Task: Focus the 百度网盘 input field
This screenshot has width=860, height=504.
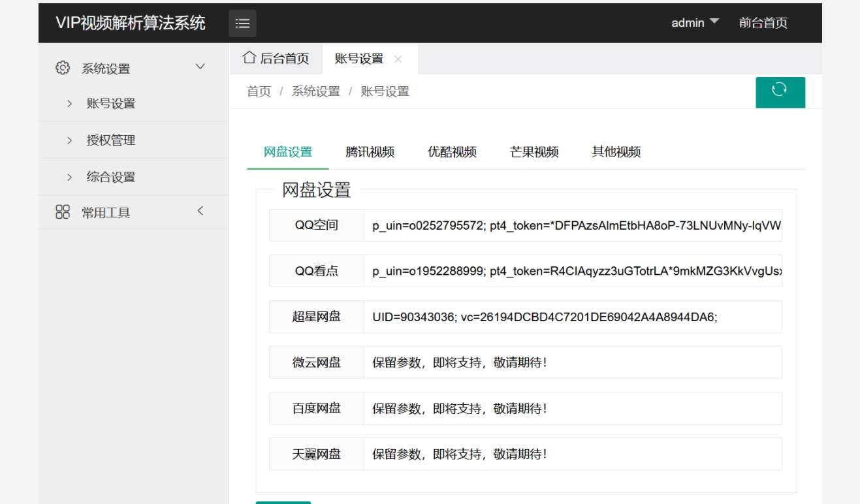Action: 573,408
